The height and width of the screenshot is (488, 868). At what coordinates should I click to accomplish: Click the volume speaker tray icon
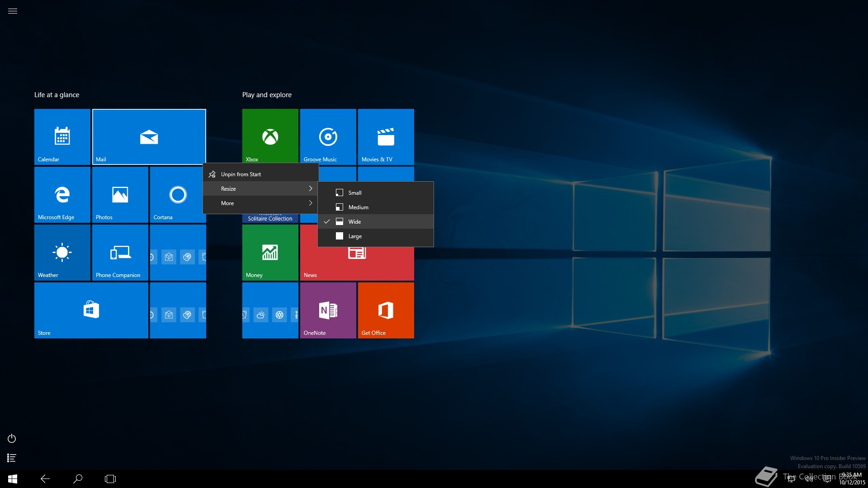click(x=809, y=479)
